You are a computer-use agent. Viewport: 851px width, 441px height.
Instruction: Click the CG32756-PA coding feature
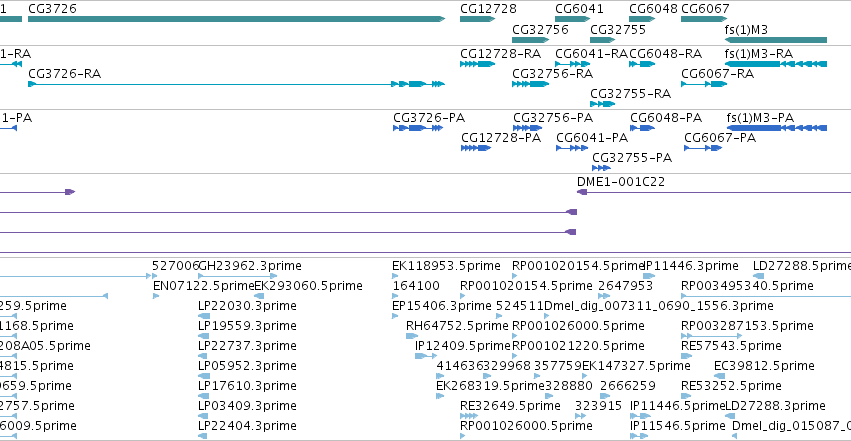click(x=528, y=128)
